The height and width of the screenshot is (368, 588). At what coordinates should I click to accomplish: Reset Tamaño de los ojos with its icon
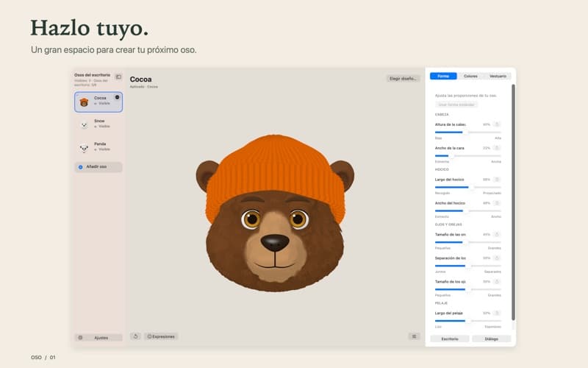click(497, 281)
